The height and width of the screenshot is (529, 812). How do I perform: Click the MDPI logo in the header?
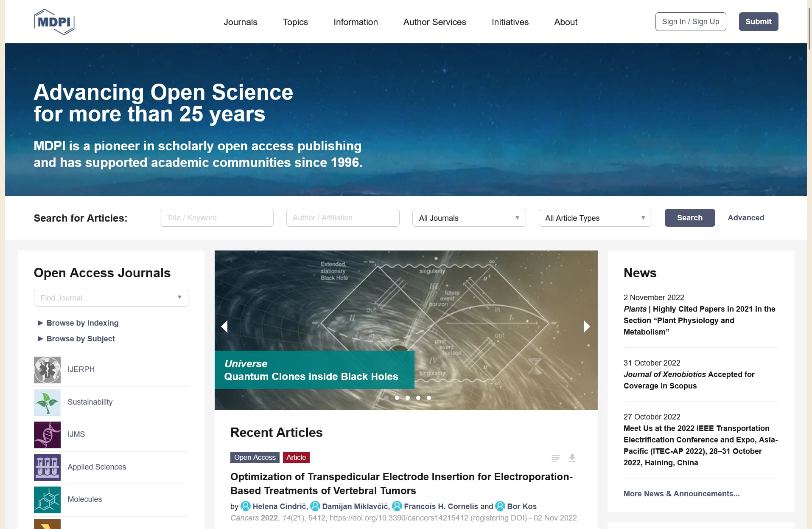(x=54, y=22)
